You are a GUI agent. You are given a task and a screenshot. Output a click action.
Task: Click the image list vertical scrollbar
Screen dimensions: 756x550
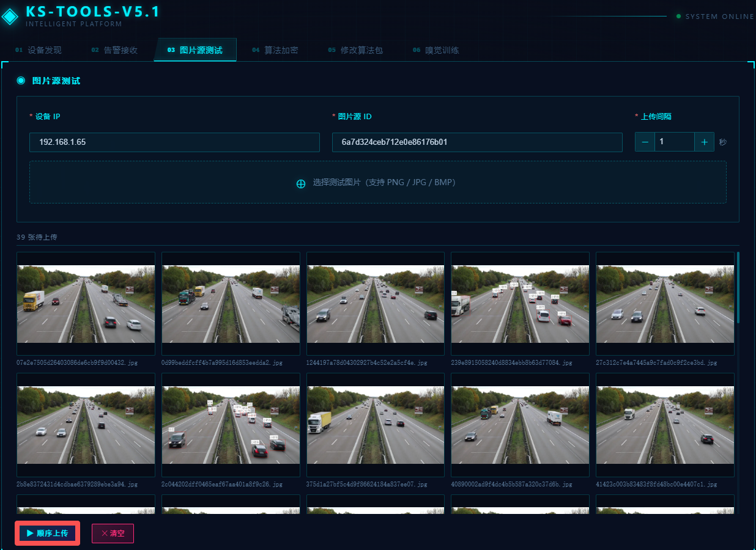(x=738, y=287)
